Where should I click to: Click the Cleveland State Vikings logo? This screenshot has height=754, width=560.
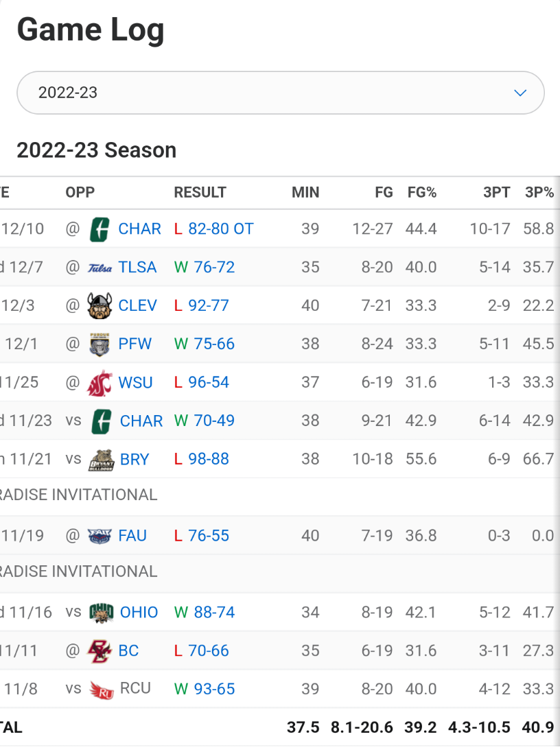100,306
